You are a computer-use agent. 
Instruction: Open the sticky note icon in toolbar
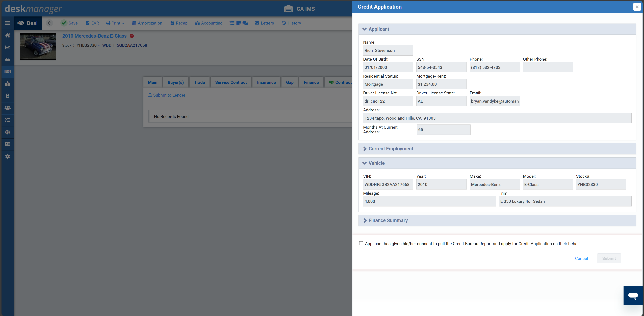239,23
